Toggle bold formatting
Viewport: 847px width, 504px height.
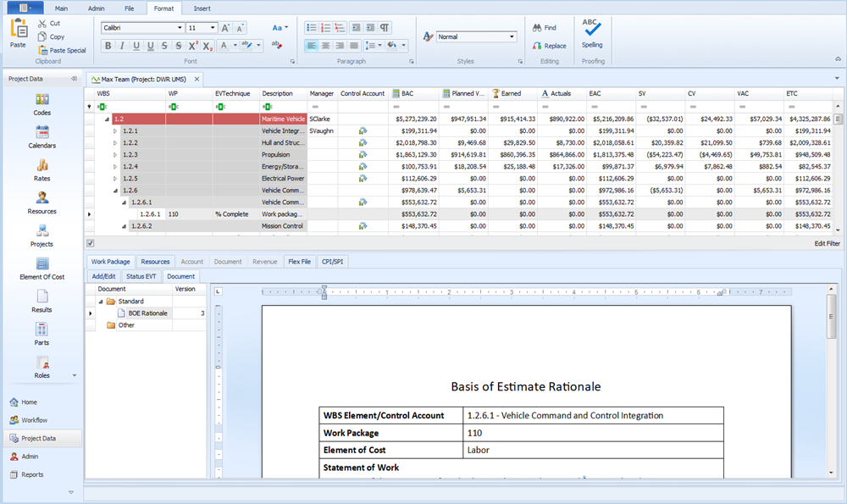click(x=107, y=46)
